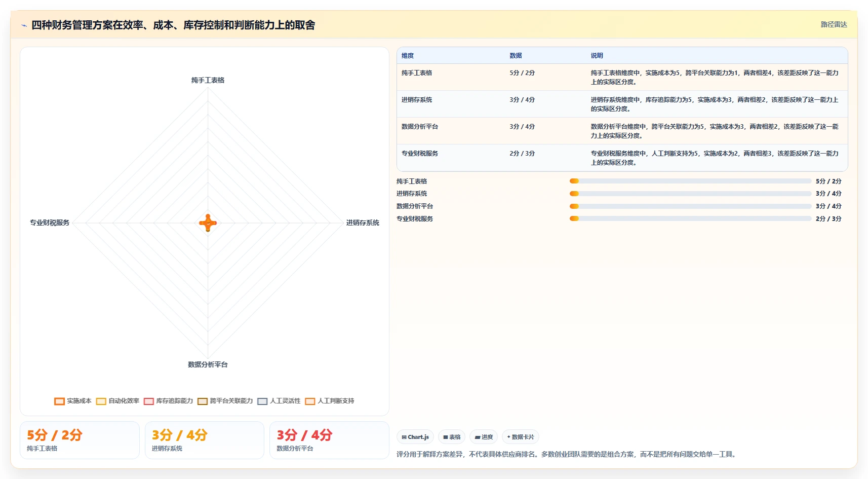
Task: Toggle the 人工灵活性 legend item
Action: pyautogui.click(x=279, y=401)
